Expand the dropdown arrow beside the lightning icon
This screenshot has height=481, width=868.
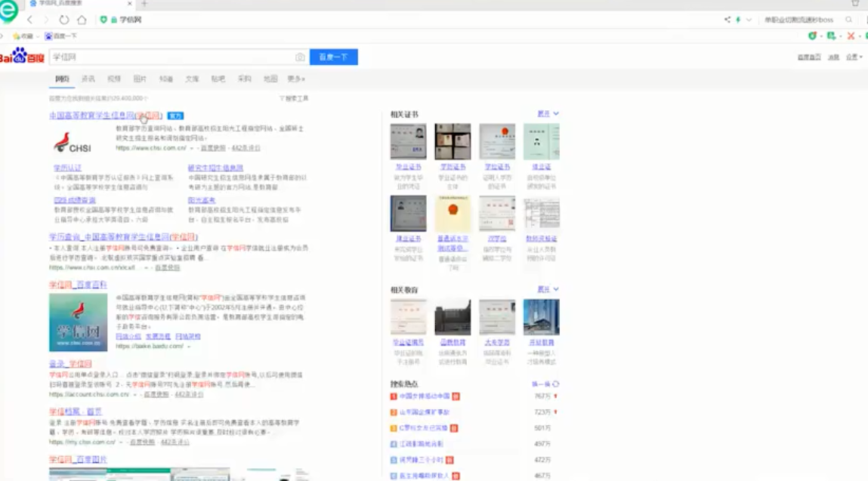[749, 20]
